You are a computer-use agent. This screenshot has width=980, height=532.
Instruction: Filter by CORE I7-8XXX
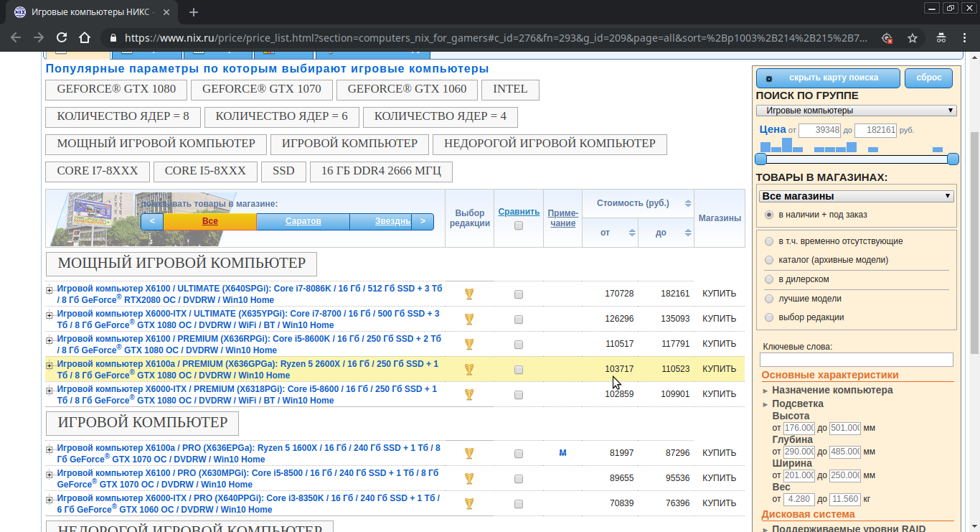coord(98,172)
